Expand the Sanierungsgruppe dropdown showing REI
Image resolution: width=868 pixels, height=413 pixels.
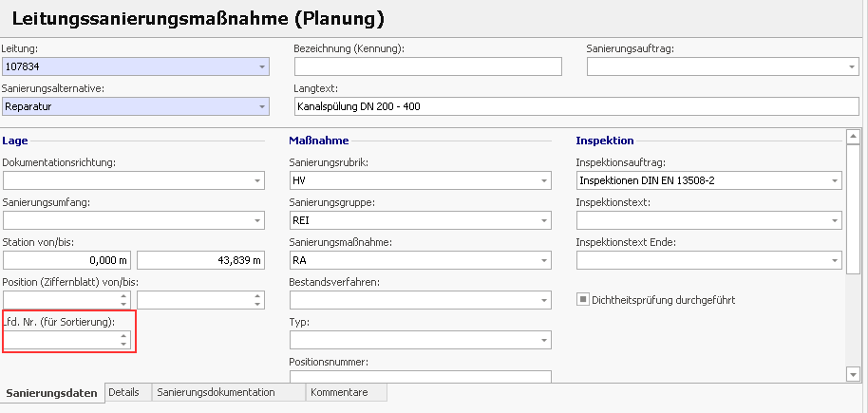[543, 220]
